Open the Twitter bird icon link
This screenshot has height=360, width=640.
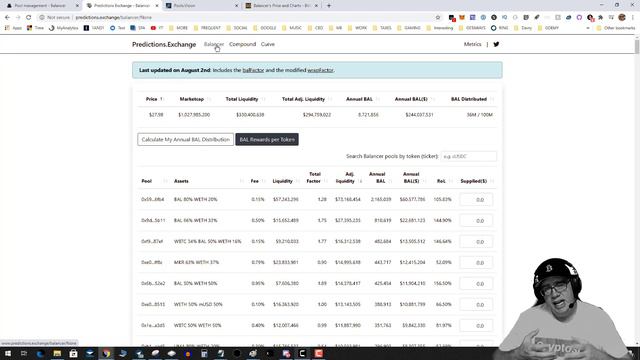tap(496, 44)
